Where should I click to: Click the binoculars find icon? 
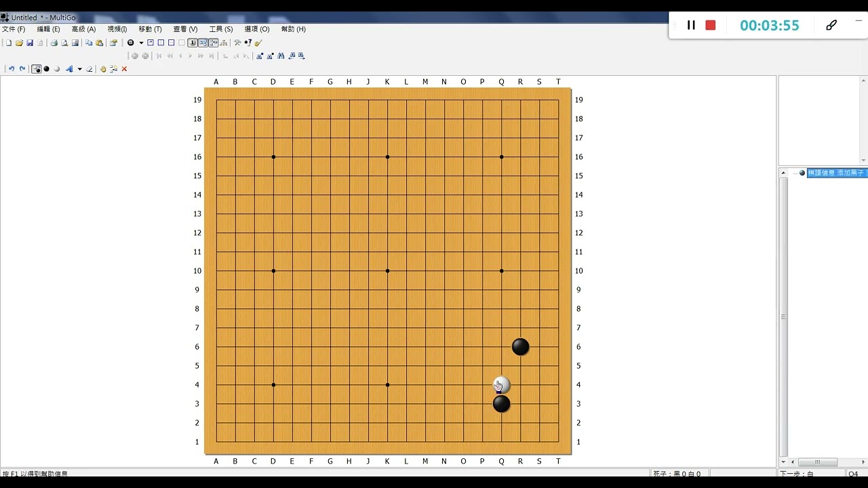pyautogui.click(x=281, y=56)
